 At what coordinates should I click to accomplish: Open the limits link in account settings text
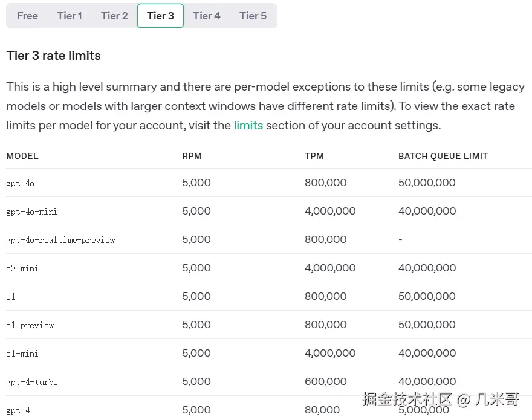(x=250, y=125)
